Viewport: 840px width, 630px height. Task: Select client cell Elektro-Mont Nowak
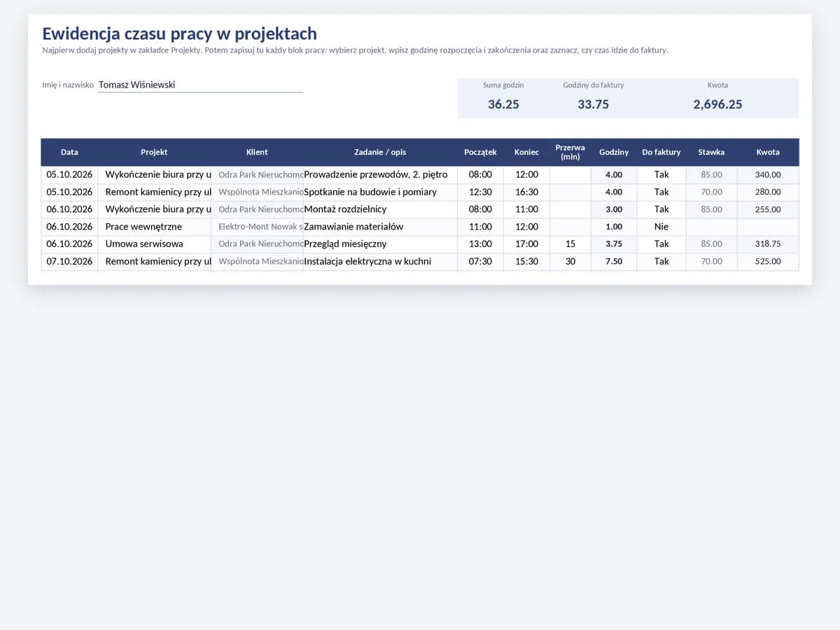pos(257,227)
